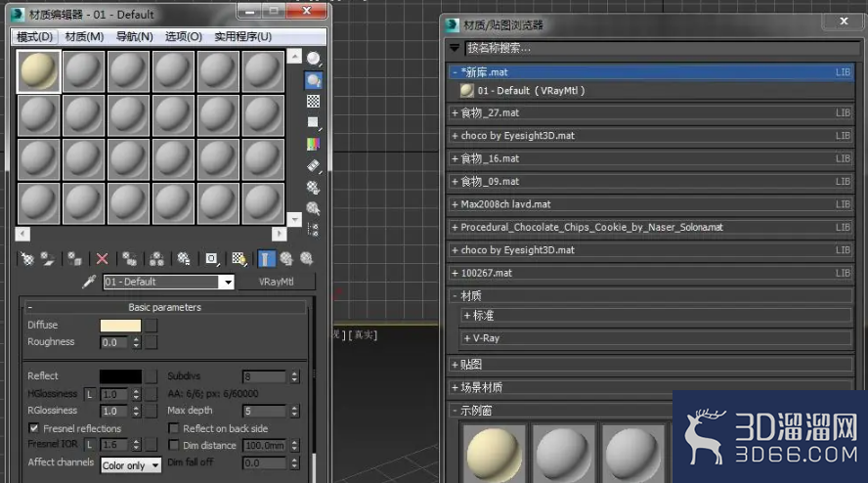This screenshot has width=868, height=483.
Task: Enable Dim distance checkbox
Action: (x=173, y=445)
